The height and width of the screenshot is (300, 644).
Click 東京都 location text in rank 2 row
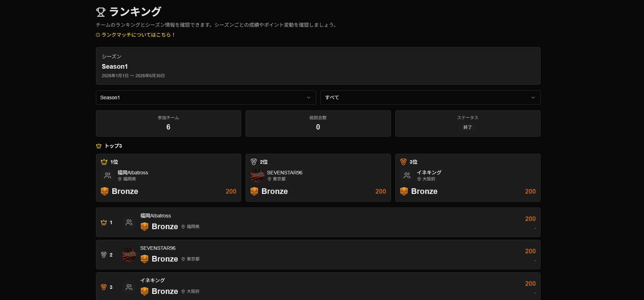[x=193, y=259]
